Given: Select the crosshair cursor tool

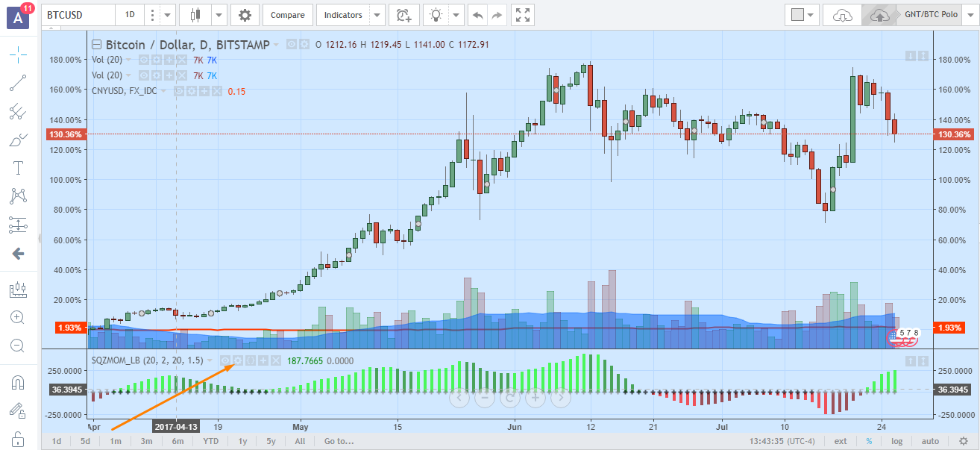Looking at the screenshot, I should point(18,54).
